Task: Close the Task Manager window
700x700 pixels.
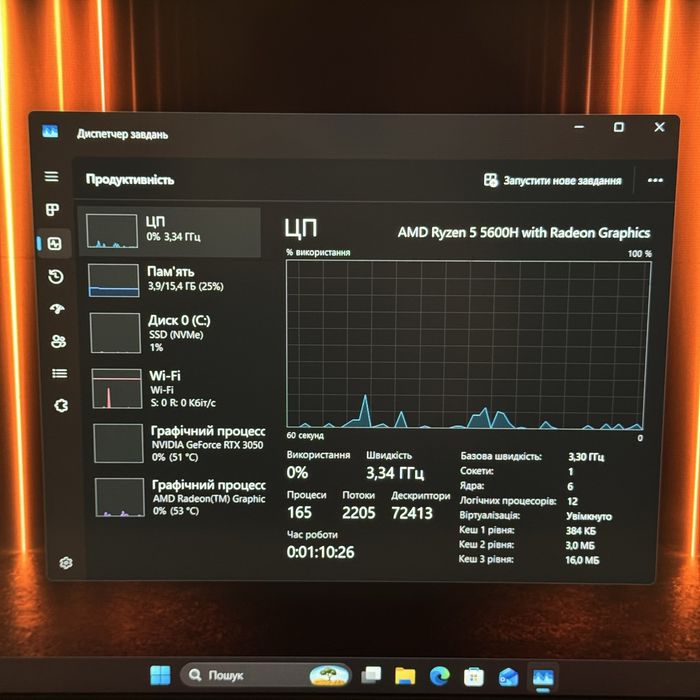Action: click(659, 127)
